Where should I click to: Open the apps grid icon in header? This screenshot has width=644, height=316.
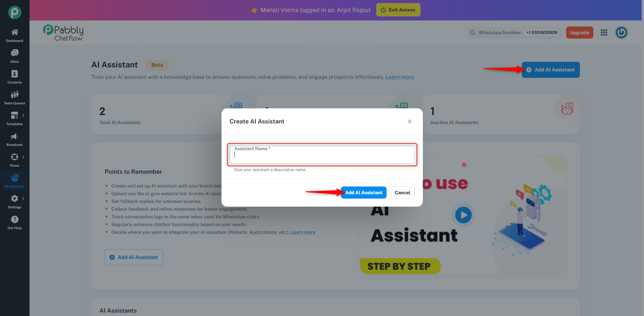[604, 33]
